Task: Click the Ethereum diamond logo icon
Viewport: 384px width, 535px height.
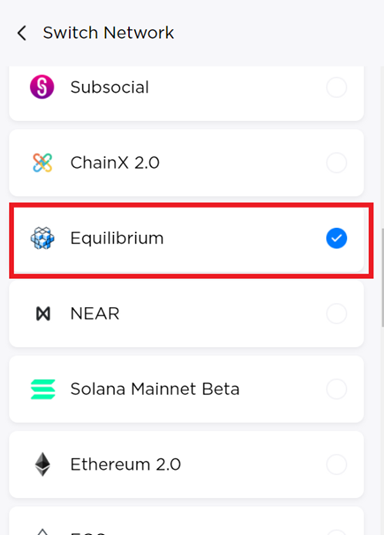Action: 43,464
